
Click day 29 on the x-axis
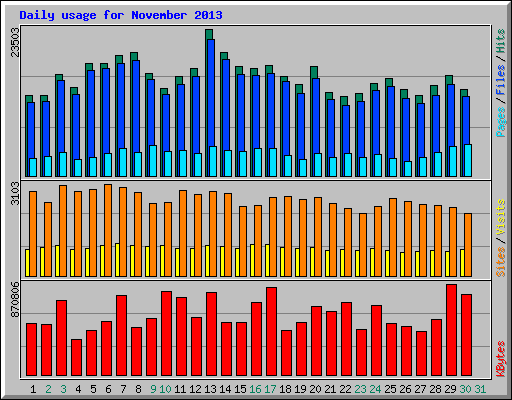450,389
